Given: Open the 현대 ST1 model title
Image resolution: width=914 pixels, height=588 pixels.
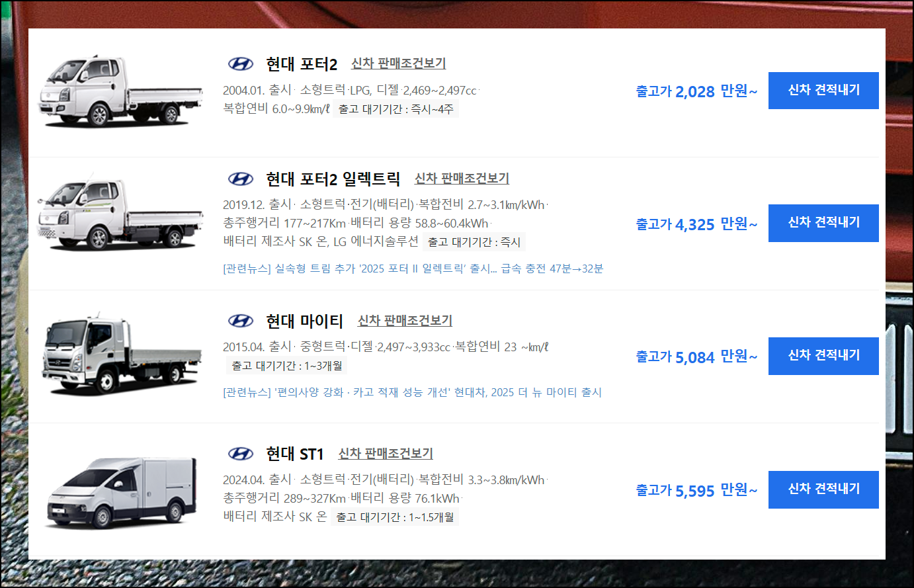Looking at the screenshot, I should pos(295,454).
